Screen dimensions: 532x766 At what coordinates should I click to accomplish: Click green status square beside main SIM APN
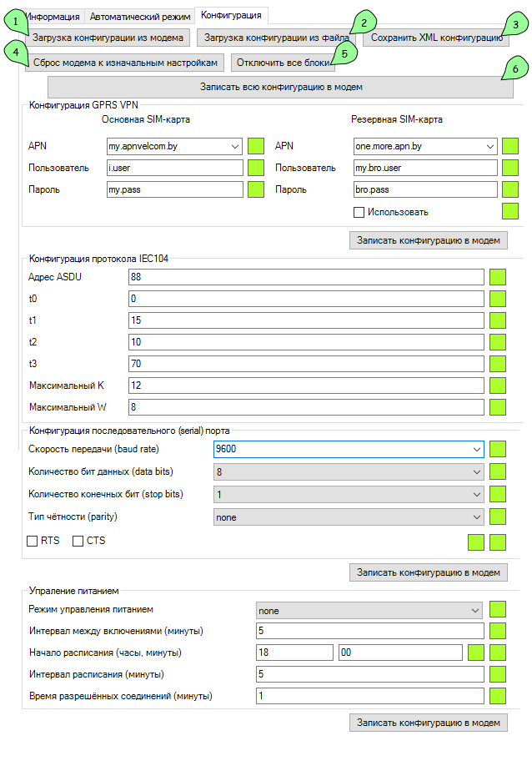(256, 146)
